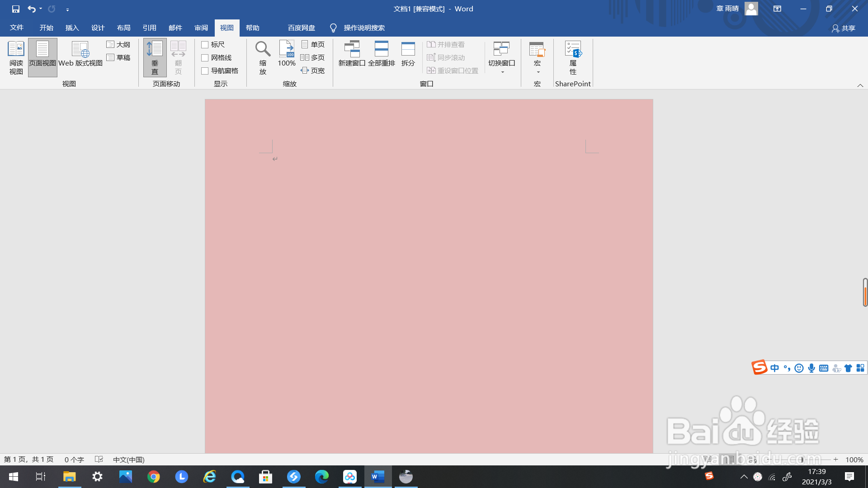Arrange all windows (全部重排)
The height and width of the screenshot is (488, 868).
click(381, 55)
